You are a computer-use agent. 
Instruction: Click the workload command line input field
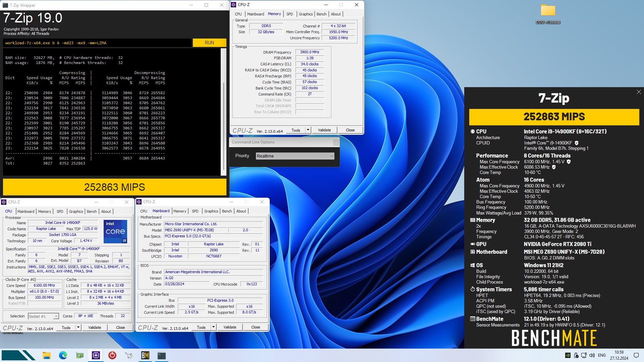pos(97,43)
